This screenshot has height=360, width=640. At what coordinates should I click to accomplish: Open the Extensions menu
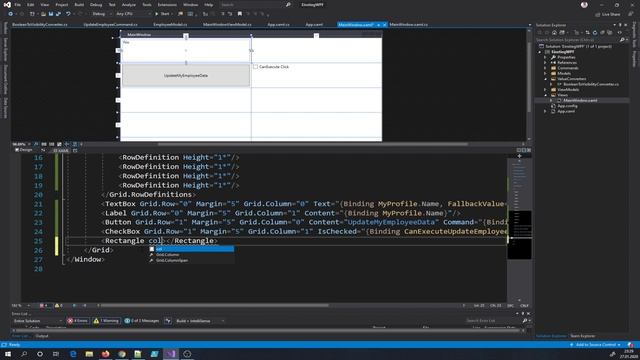click(167, 4)
